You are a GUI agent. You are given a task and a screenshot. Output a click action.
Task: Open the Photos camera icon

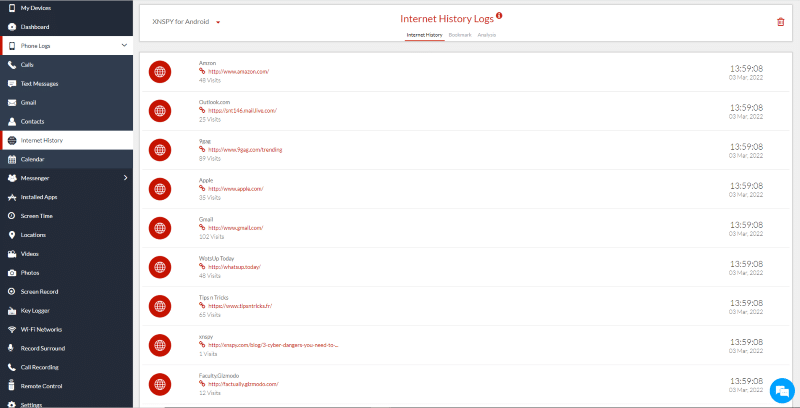12,273
